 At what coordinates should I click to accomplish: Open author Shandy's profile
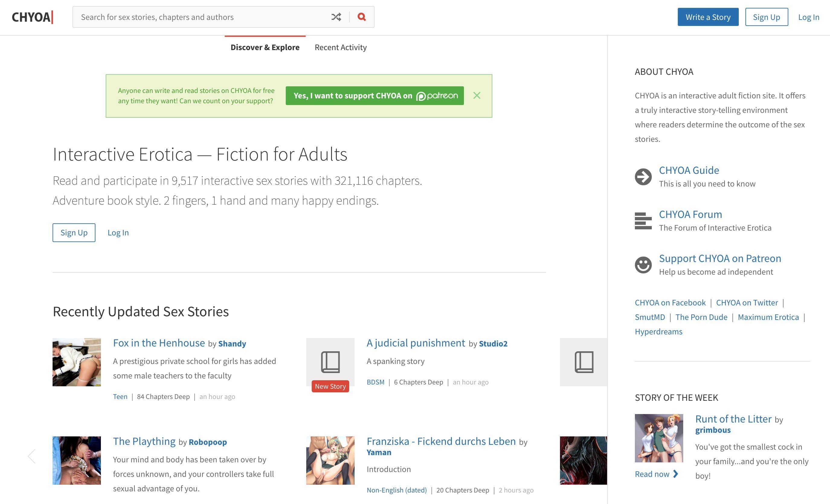[232, 344]
